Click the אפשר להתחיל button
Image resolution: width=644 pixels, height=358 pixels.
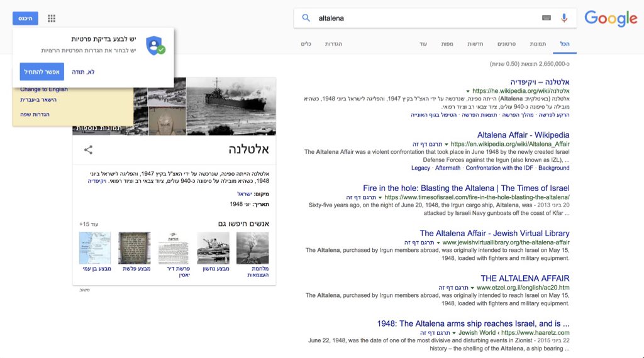click(x=42, y=72)
